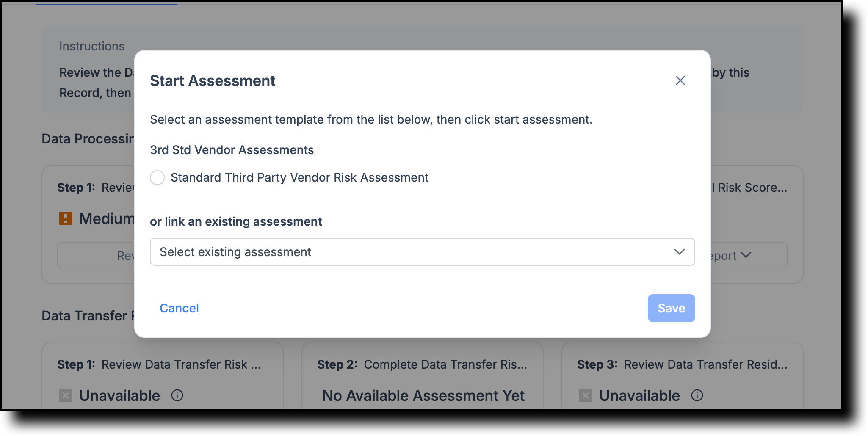Click info icon next to first Unavailable
Viewport: 868px width, 436px height.
point(177,395)
